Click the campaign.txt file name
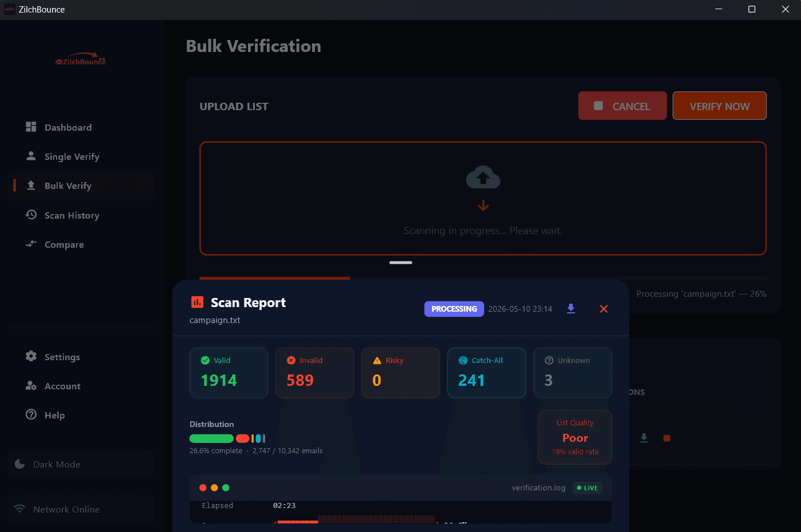 [x=215, y=320]
